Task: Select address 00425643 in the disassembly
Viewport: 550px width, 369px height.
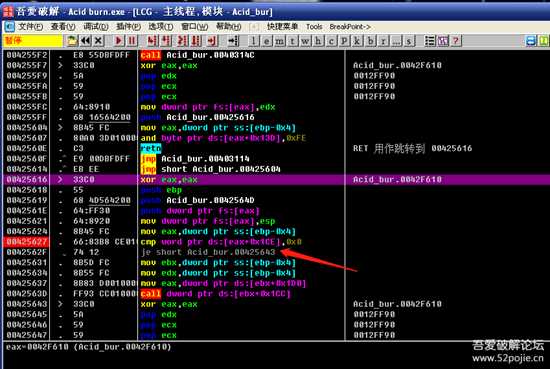Action: tap(27, 304)
